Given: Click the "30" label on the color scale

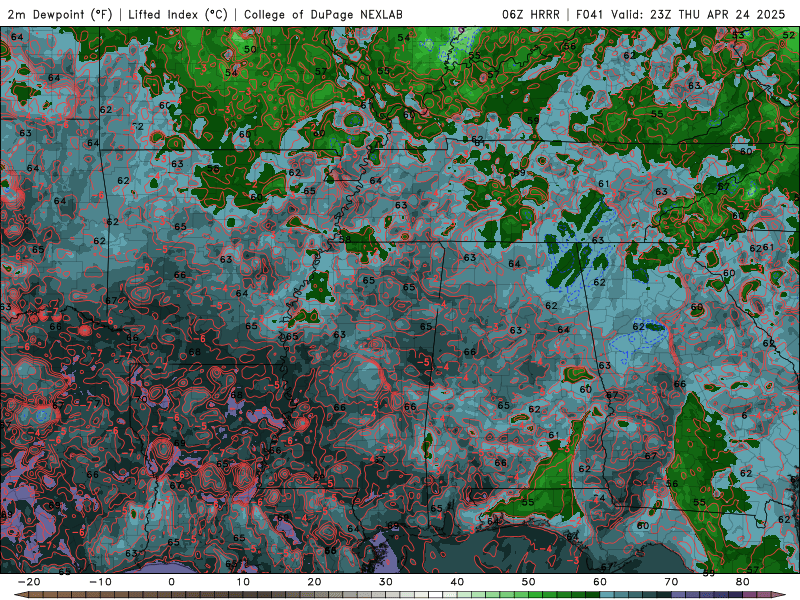Looking at the screenshot, I should (x=386, y=582).
